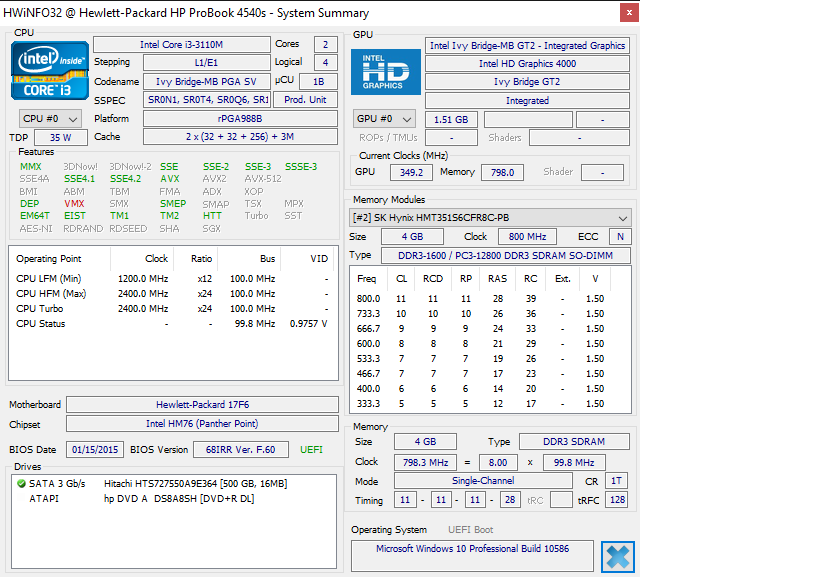Click the Single-Channel mode field
The image size is (819, 577).
tap(483, 481)
